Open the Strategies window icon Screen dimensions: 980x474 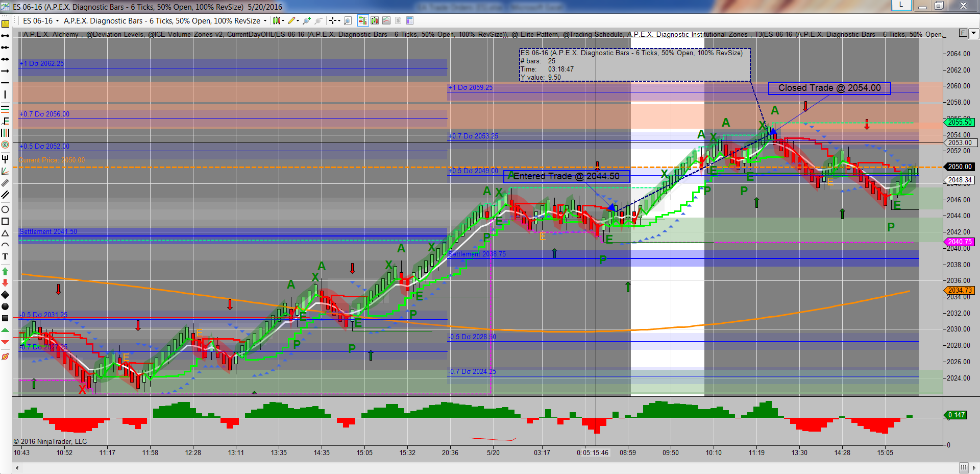coord(398,20)
